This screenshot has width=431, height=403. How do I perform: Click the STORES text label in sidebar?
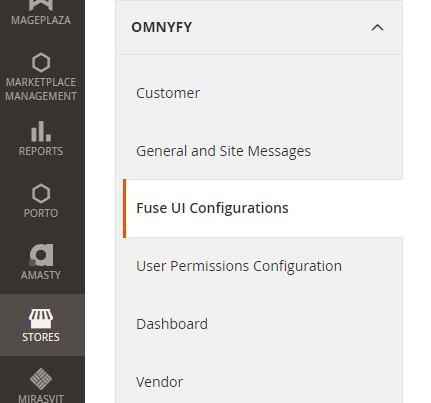[41, 337]
